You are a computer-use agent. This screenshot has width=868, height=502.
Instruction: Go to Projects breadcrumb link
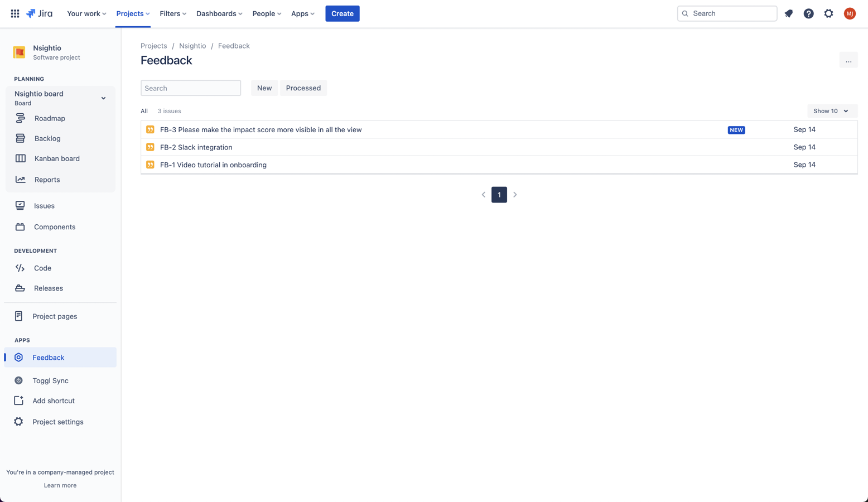pos(154,46)
